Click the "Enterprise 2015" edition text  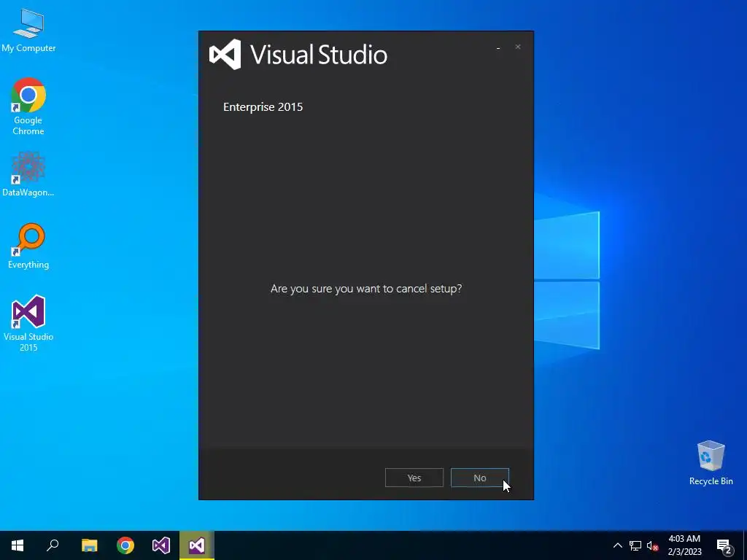pyautogui.click(x=263, y=106)
